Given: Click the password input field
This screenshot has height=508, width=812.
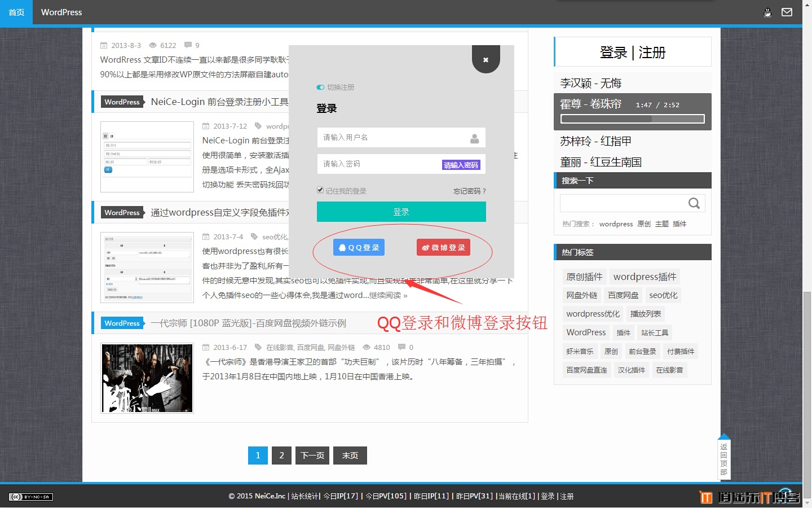Looking at the screenshot, I should [401, 164].
